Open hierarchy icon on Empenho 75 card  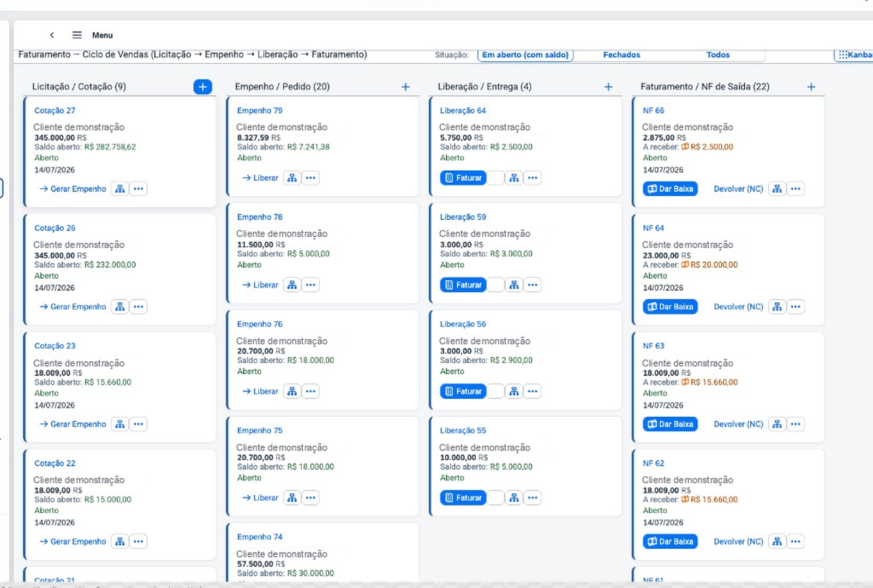[292, 497]
